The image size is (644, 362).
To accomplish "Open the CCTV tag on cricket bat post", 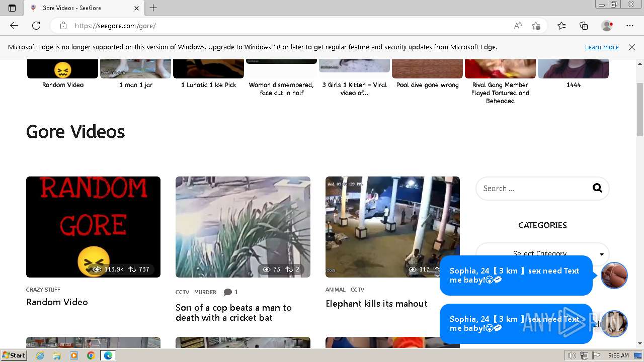I will click(x=182, y=292).
